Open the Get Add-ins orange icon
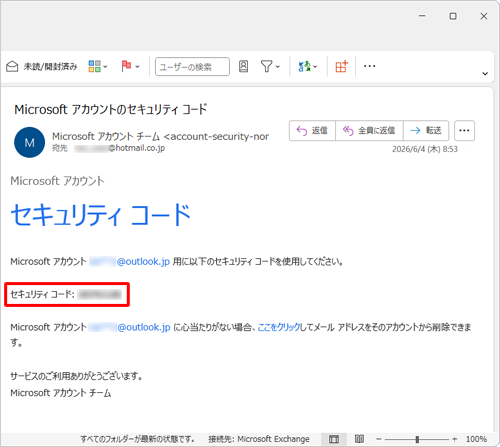This screenshot has height=447, width=500. point(342,66)
